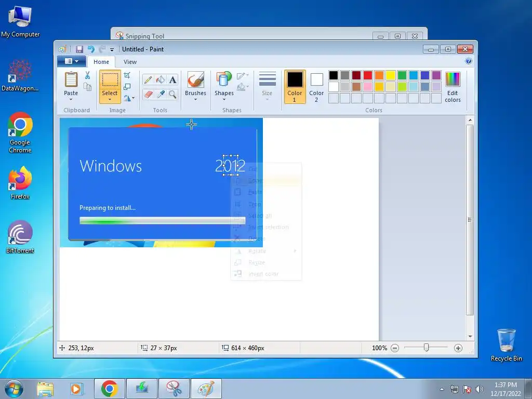Select the Eraser tool
This screenshot has width=532, height=399.
tap(148, 94)
